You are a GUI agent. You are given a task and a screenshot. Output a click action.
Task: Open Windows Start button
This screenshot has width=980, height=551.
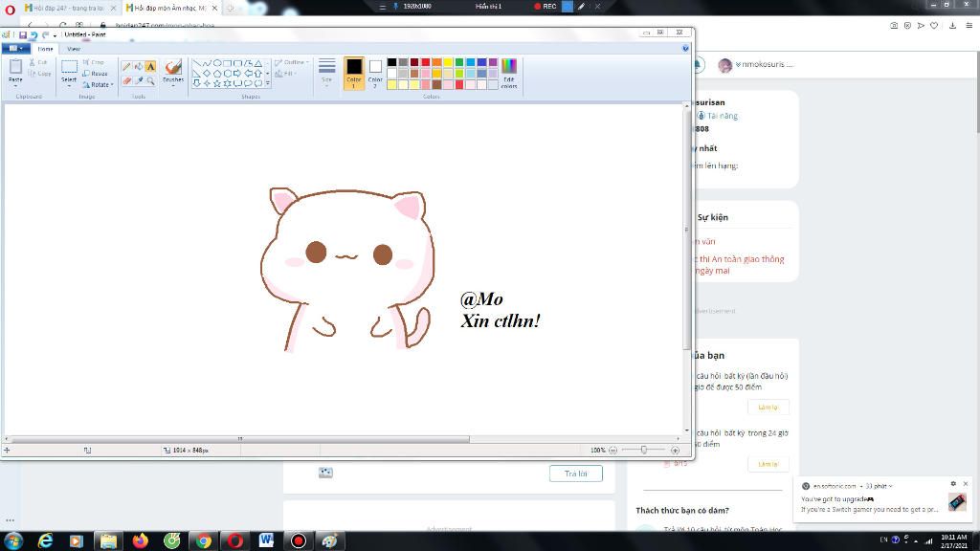pos(13,540)
